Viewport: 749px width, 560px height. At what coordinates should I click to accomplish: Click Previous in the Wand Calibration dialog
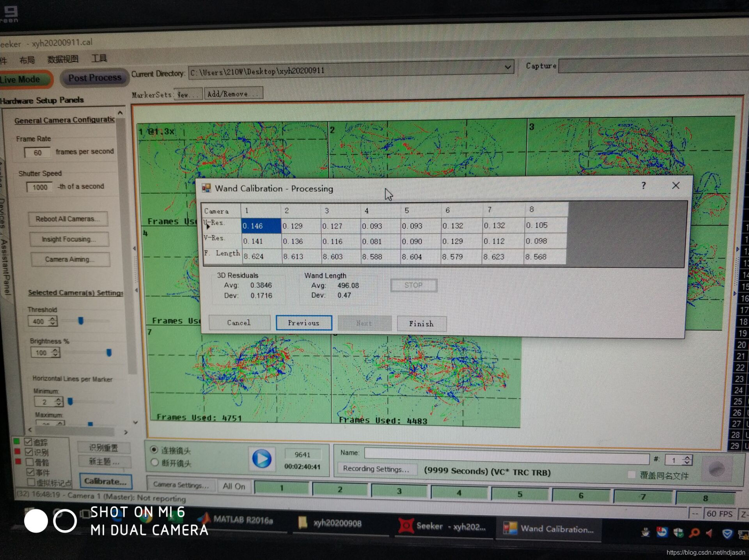[x=304, y=323]
